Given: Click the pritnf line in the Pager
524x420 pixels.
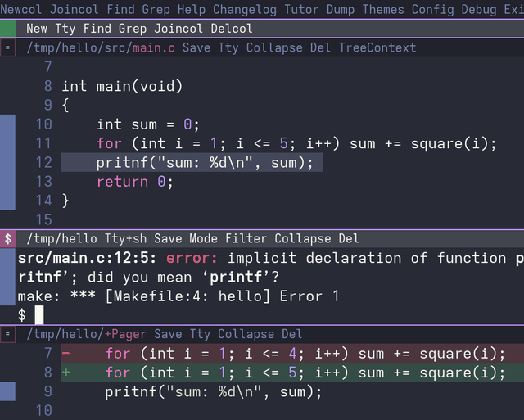Looking at the screenshot, I should click(213, 392).
